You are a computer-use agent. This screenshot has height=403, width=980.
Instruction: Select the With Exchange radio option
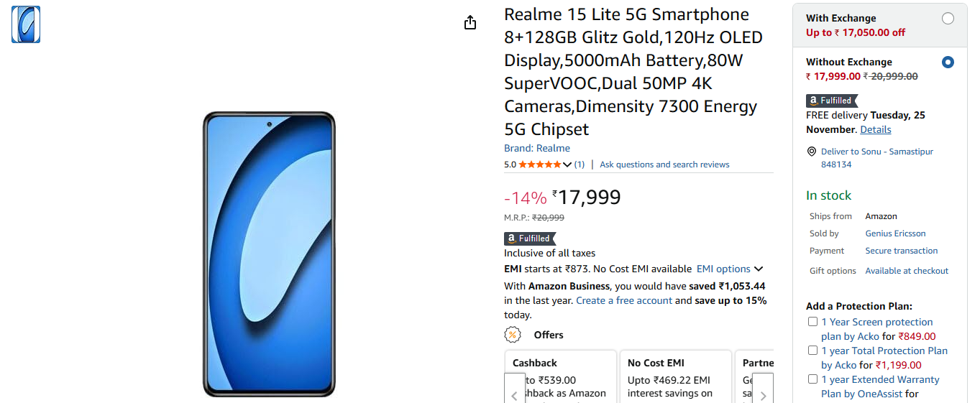tap(948, 19)
